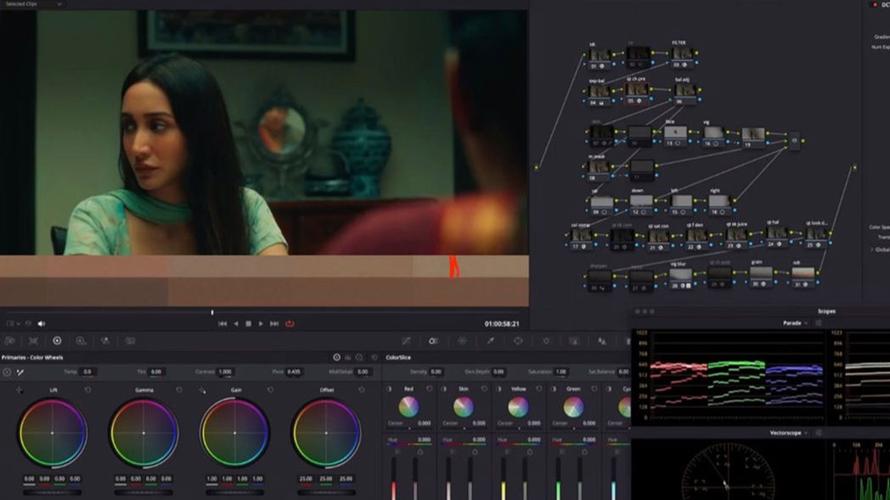Reset the Red slice
Screen dimensions: 890x500
[x=429, y=389]
